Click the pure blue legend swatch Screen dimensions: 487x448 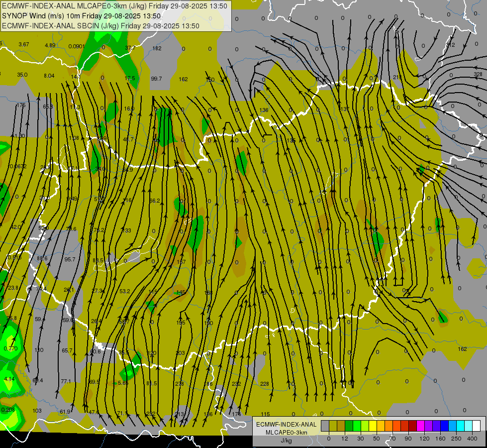coord(444,426)
